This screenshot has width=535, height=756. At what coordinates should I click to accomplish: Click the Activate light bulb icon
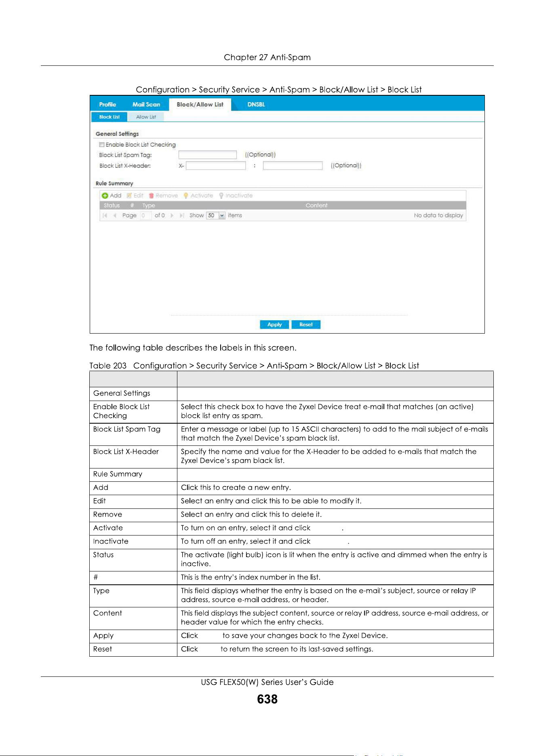tap(186, 195)
